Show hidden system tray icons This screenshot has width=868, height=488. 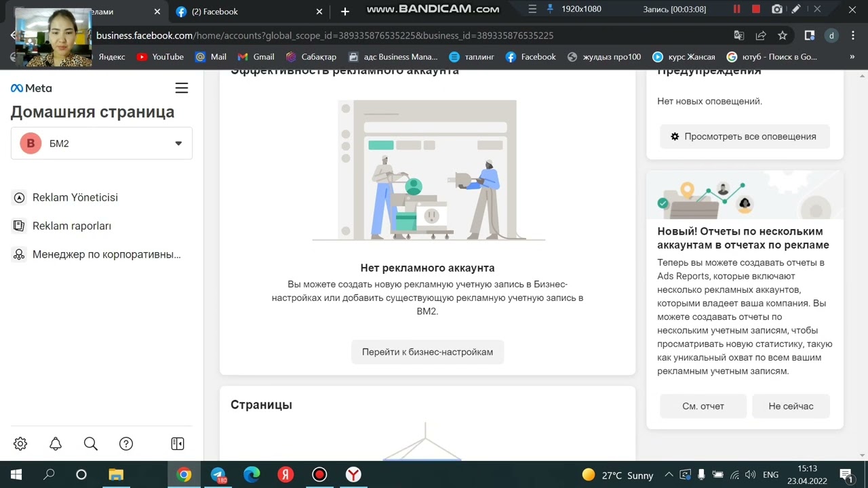[669, 475]
